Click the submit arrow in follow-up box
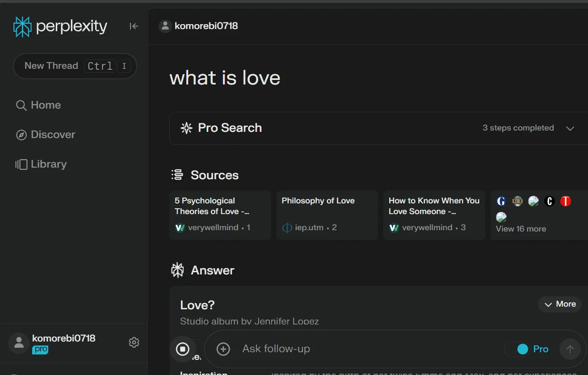Screen dimensions: 588x375 click(570, 349)
